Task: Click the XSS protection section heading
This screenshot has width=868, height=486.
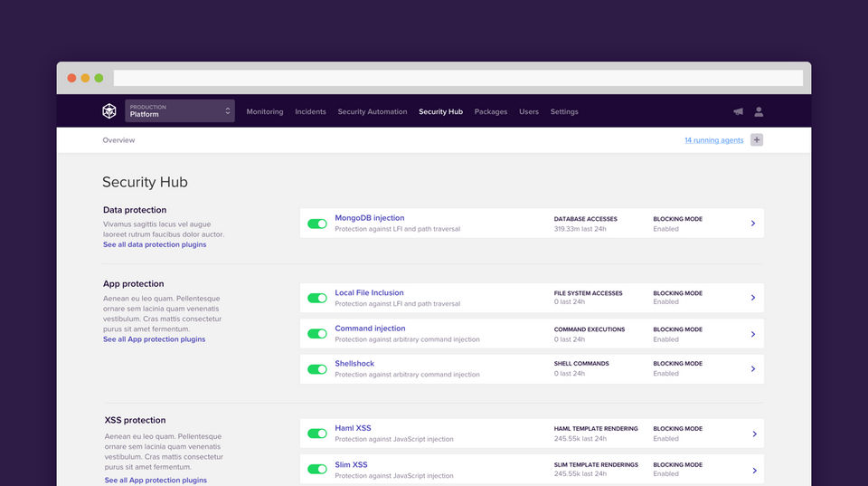Action: [x=135, y=420]
